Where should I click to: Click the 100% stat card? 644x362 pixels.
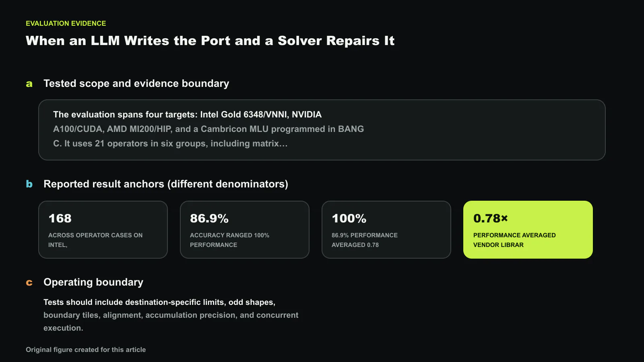pyautogui.click(x=386, y=230)
